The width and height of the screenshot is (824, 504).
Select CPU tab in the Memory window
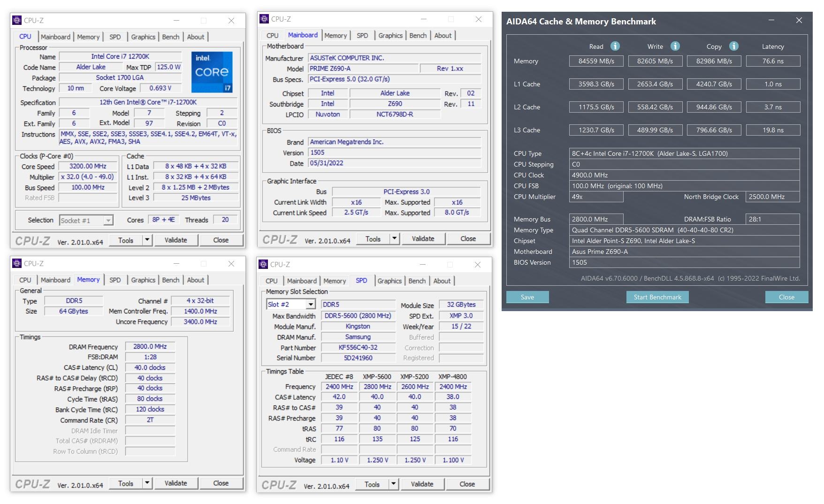tap(25, 280)
